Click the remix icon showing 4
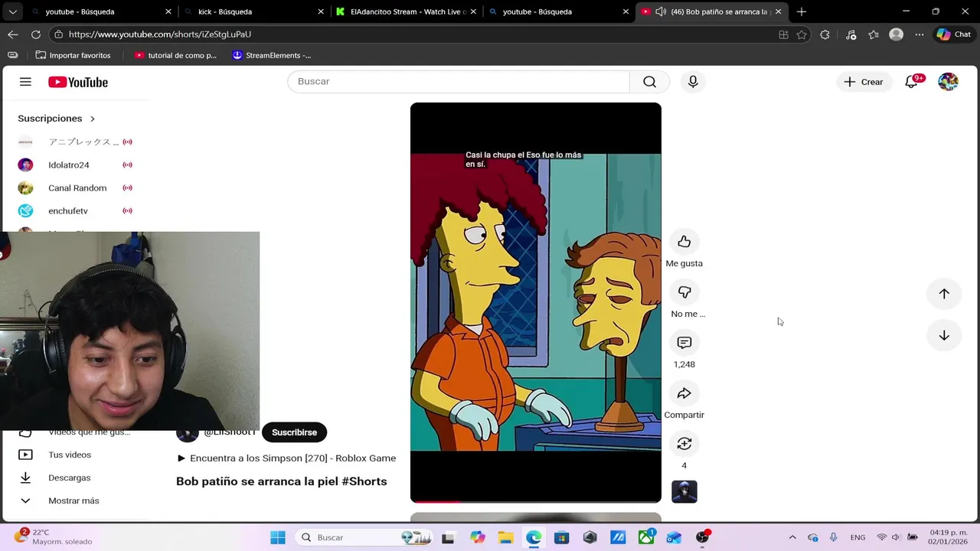 click(684, 444)
